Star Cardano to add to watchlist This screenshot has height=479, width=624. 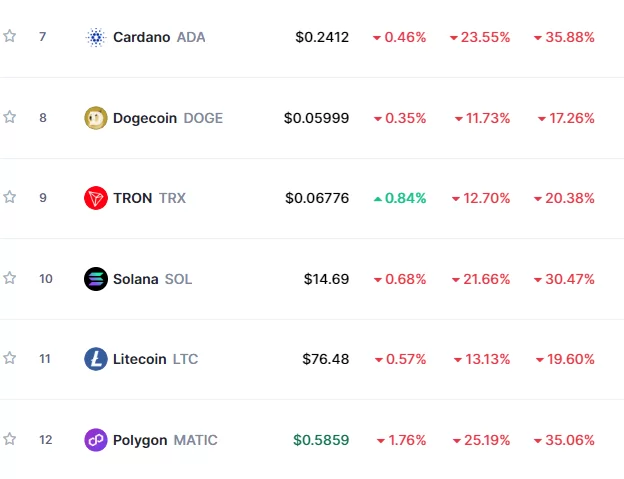(x=10, y=36)
